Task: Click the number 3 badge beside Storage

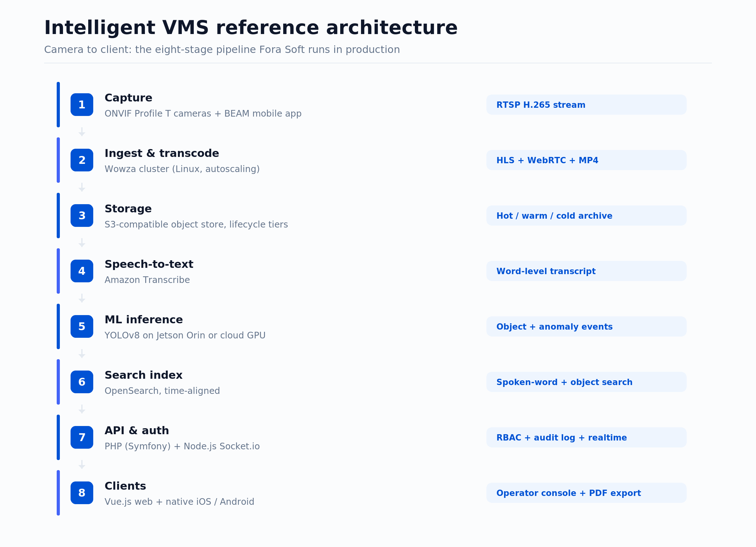Action: pyautogui.click(x=82, y=216)
